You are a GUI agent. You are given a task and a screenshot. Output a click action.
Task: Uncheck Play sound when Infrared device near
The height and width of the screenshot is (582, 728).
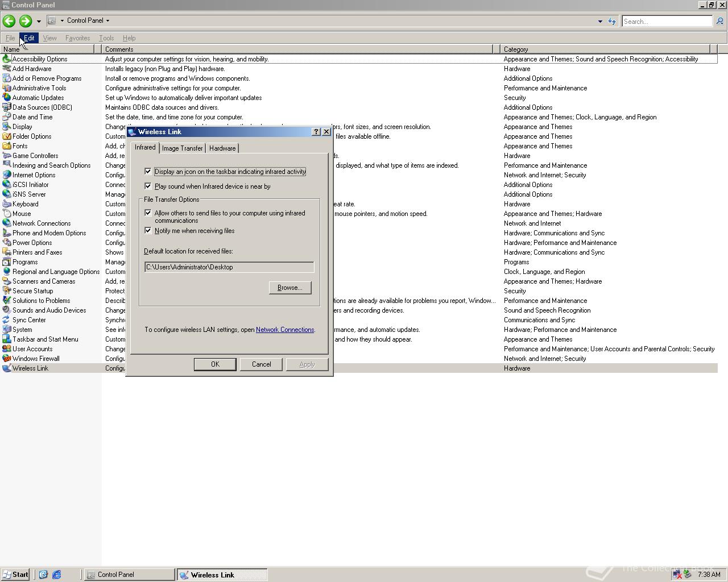tap(148, 186)
